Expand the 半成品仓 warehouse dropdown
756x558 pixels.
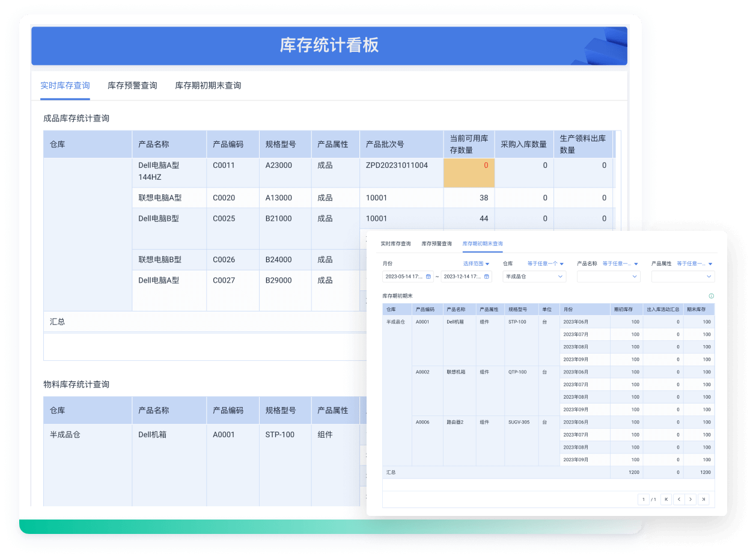click(x=534, y=277)
